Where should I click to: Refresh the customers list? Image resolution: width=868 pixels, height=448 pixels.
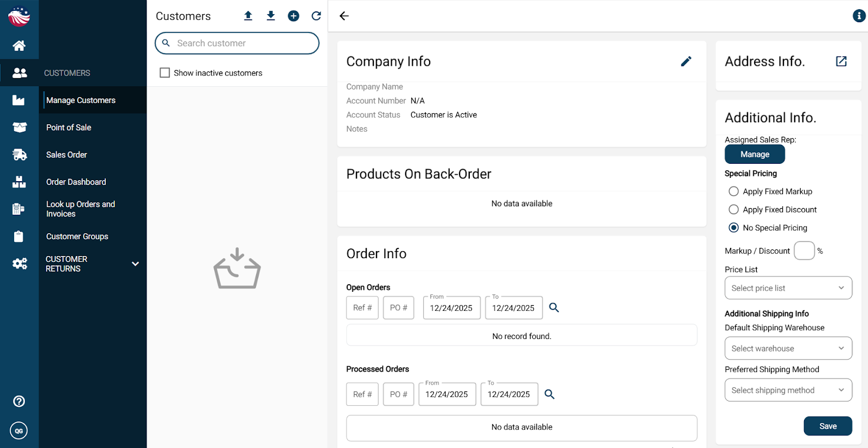pos(316,16)
